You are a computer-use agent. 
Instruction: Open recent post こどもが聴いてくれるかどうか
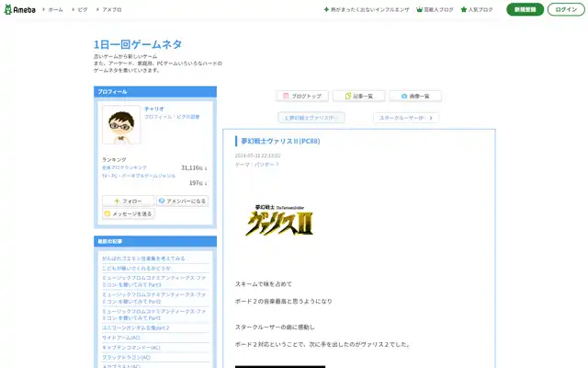coord(136,268)
